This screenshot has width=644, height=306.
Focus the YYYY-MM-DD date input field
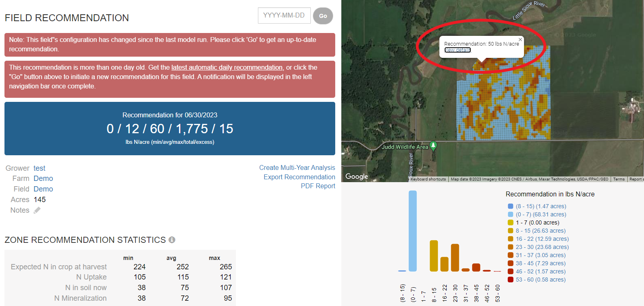click(284, 15)
